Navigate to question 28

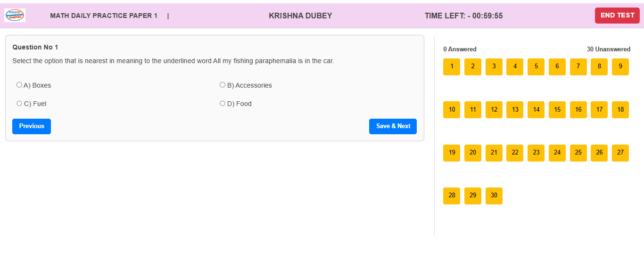452,196
